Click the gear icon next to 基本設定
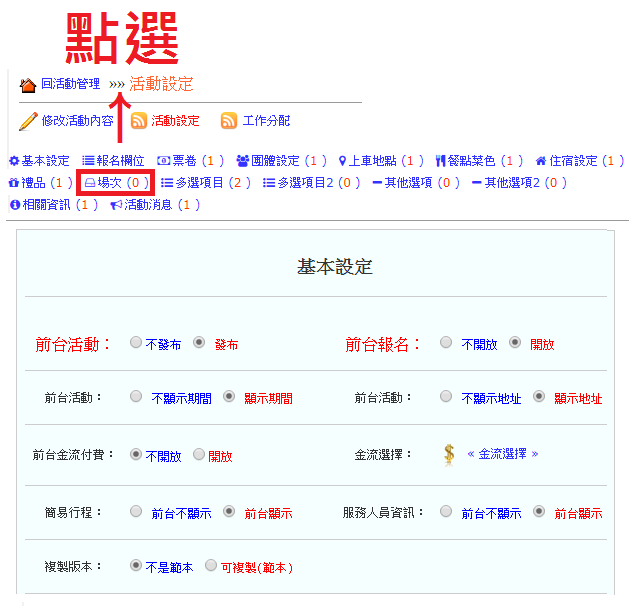Screen dimensions: 642x606 click(14, 161)
